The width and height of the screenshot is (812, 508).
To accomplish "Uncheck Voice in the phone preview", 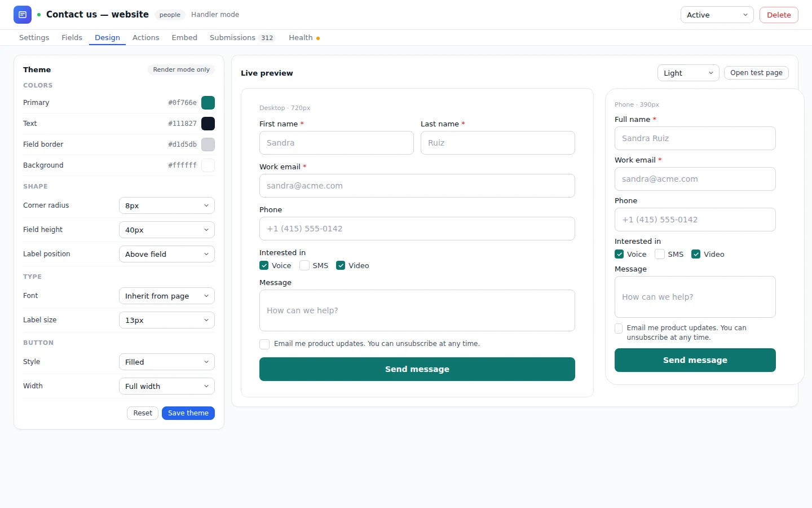I will (x=619, y=254).
